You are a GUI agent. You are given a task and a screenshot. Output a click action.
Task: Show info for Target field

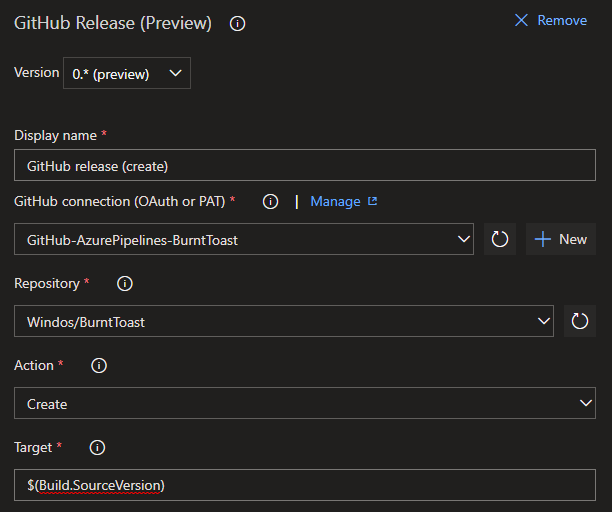[97, 448]
